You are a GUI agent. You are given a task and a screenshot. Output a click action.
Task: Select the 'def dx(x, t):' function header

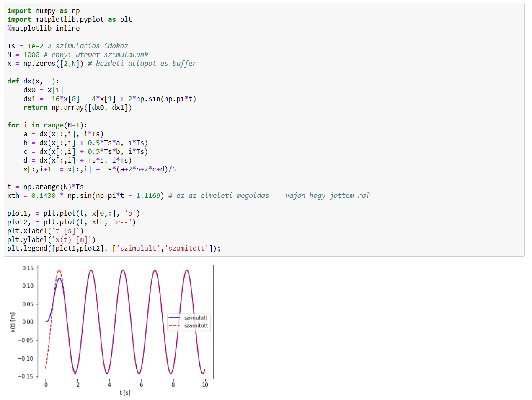[33, 81]
